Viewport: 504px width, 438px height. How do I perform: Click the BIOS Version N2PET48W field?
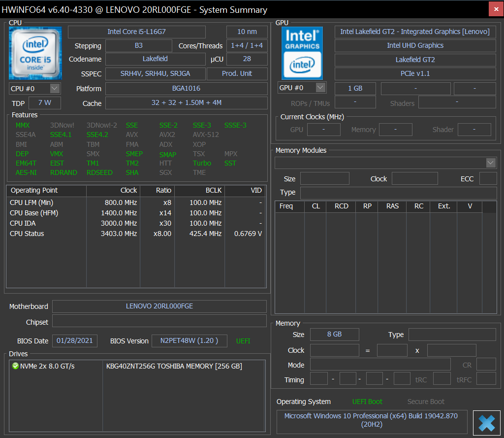pyautogui.click(x=189, y=341)
